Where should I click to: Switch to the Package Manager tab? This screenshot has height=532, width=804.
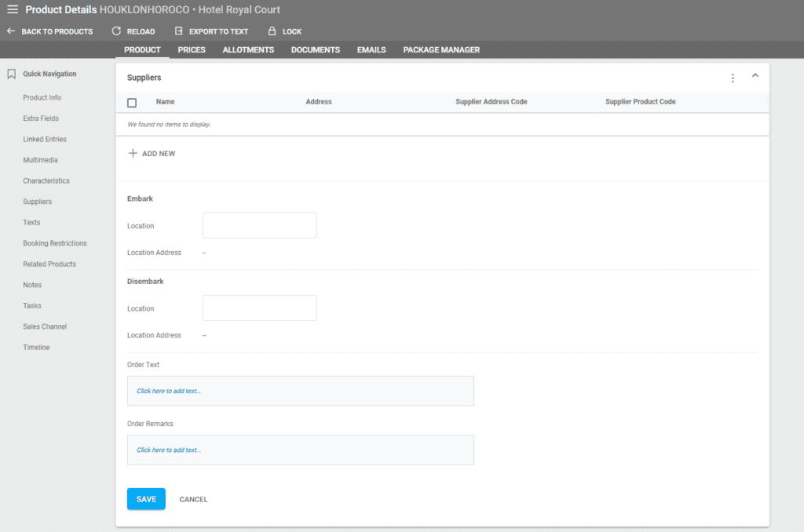(x=441, y=49)
